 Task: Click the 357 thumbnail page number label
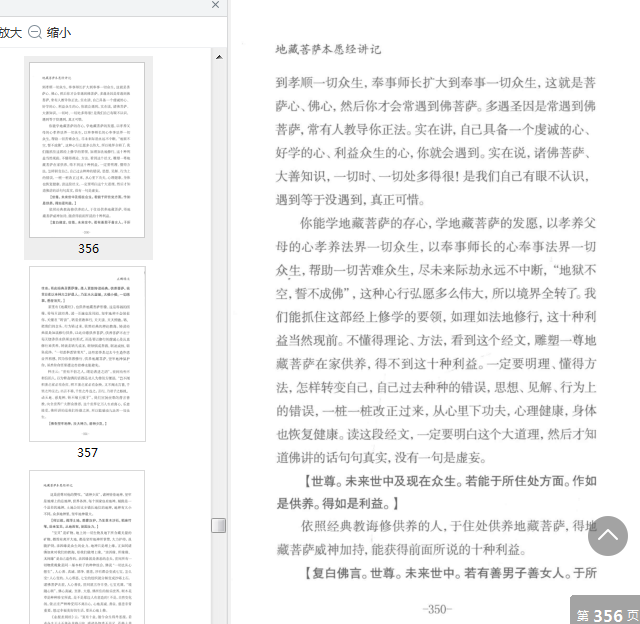pos(87,452)
